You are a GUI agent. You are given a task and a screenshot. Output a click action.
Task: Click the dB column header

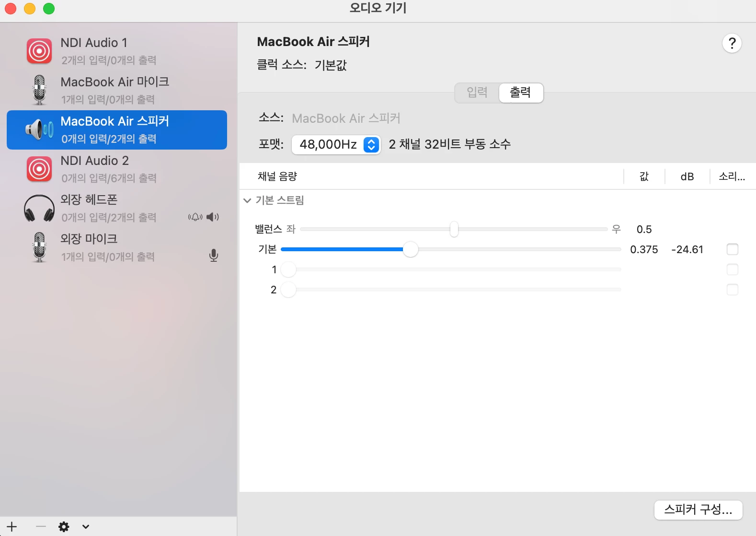tap(687, 176)
